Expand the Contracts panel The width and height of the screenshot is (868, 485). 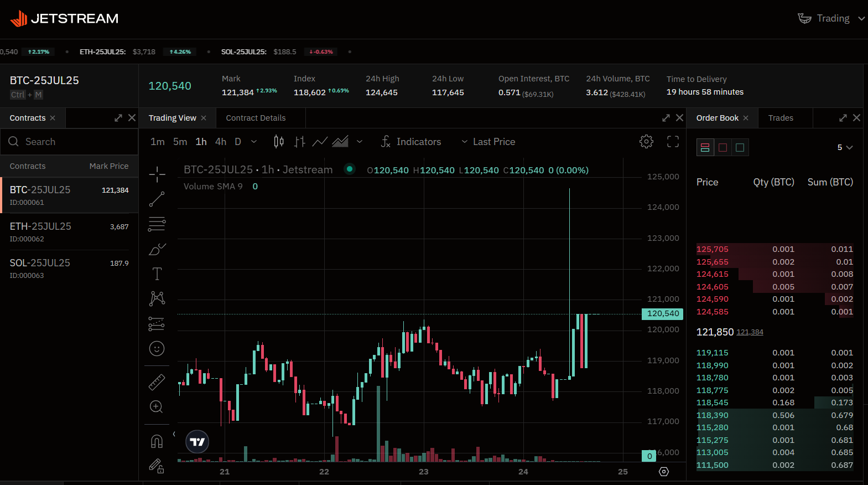click(118, 118)
